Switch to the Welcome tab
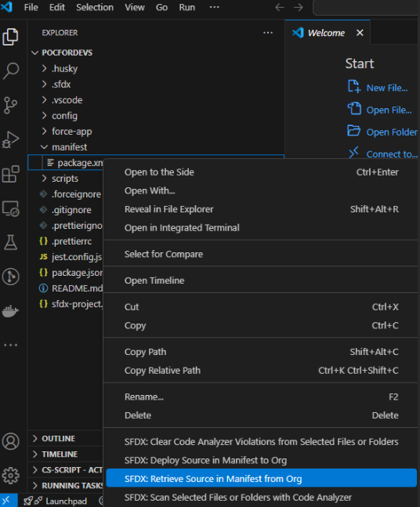Screen dimensions: 420x507 click(x=326, y=33)
